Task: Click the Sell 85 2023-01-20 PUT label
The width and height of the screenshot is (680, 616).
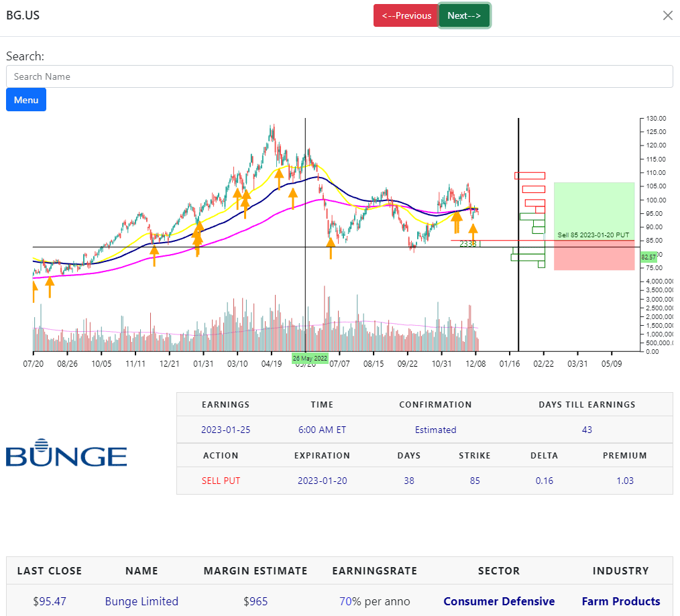Action: point(593,235)
